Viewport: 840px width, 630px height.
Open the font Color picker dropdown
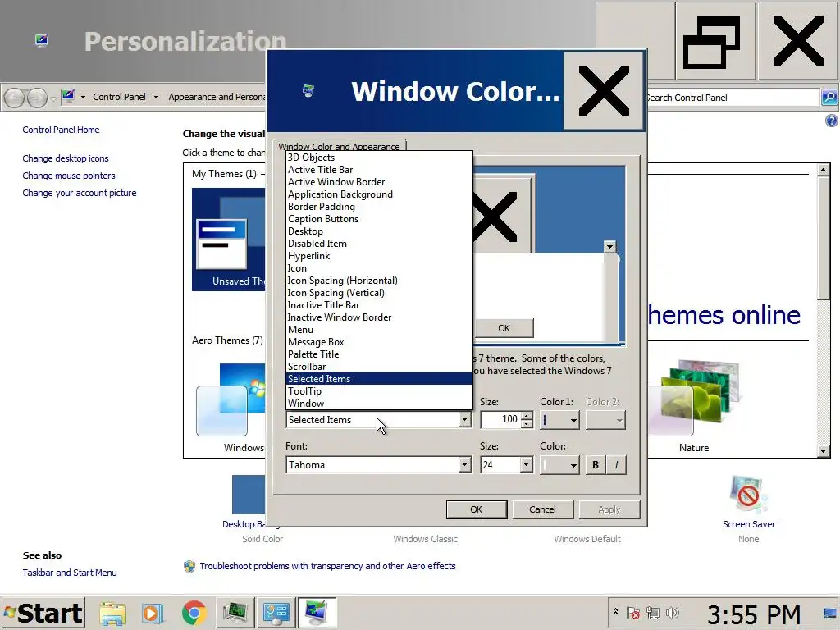coord(559,465)
